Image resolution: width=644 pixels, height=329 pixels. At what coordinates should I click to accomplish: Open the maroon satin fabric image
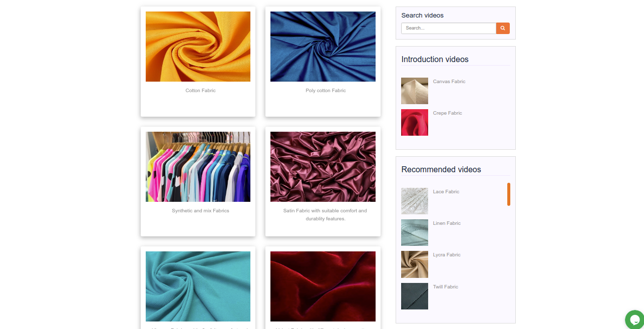[x=323, y=167]
